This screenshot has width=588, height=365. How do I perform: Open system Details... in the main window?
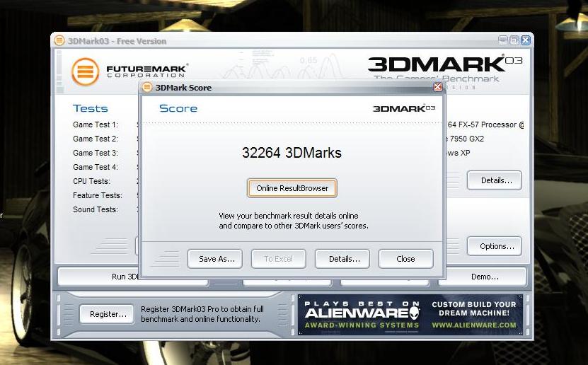tap(495, 180)
